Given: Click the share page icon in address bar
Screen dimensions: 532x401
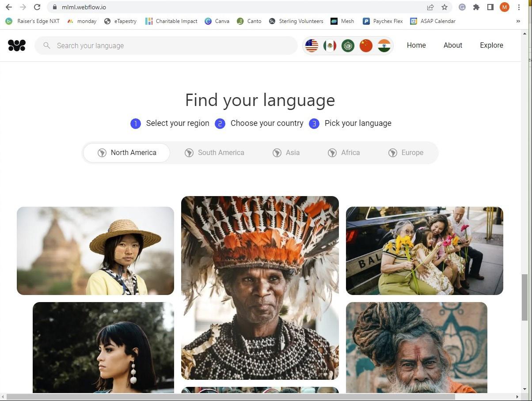Looking at the screenshot, I should [430, 7].
